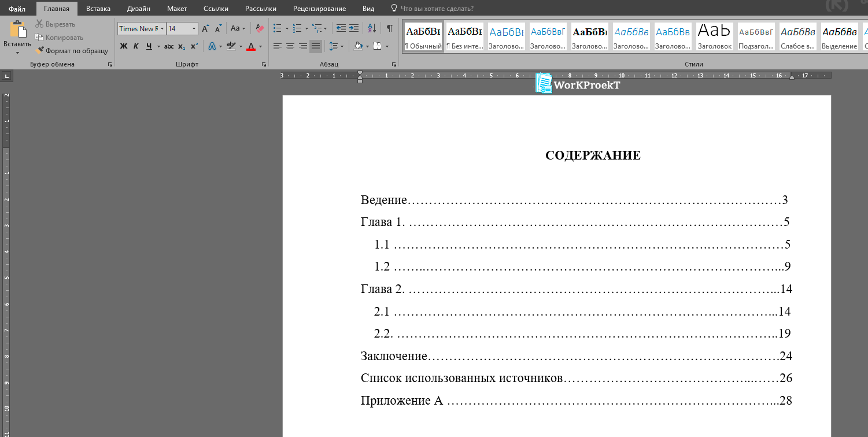Increase the paragraph indent
Image resolution: width=868 pixels, height=437 pixels.
click(354, 28)
